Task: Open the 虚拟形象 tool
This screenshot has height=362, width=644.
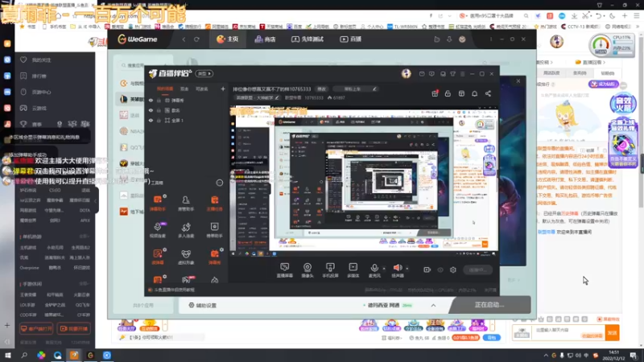Action: point(186,257)
